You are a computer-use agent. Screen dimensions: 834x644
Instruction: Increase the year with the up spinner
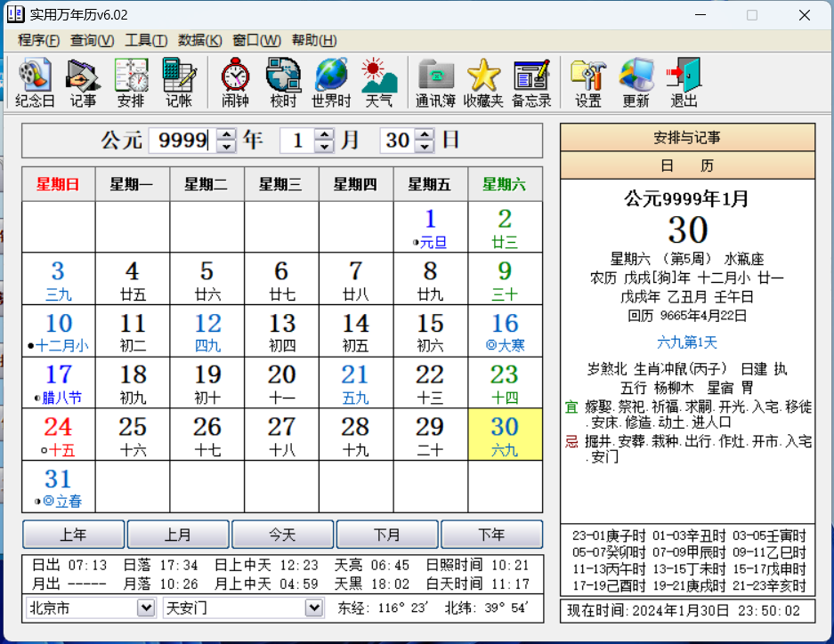point(227,135)
